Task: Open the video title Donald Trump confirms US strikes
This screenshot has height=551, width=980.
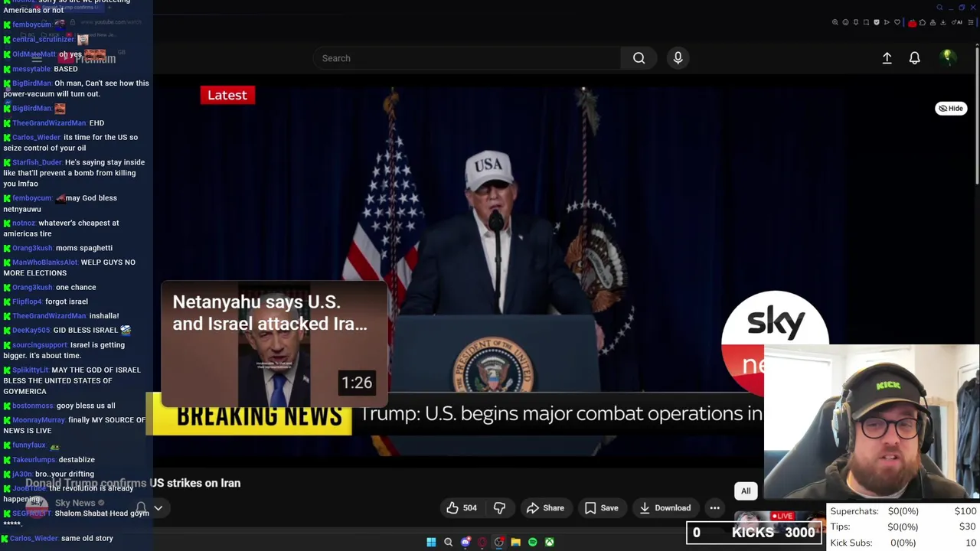Action: click(x=133, y=483)
